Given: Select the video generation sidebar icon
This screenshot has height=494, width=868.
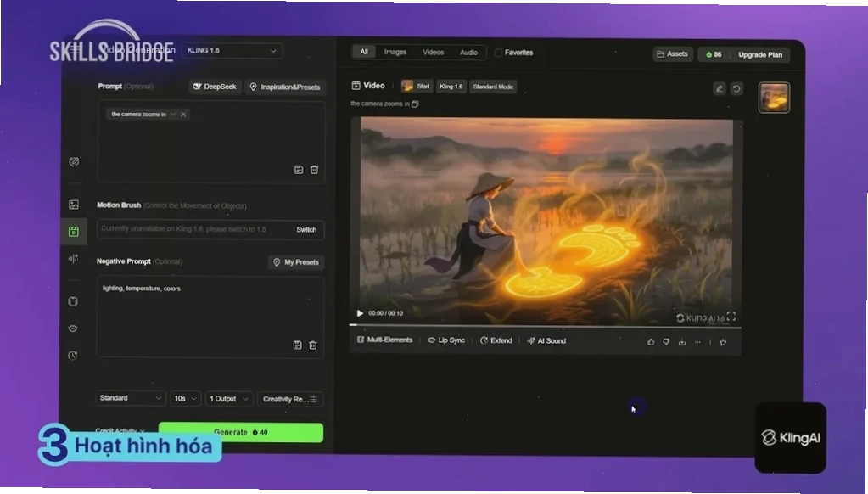Looking at the screenshot, I should pyautogui.click(x=74, y=232).
